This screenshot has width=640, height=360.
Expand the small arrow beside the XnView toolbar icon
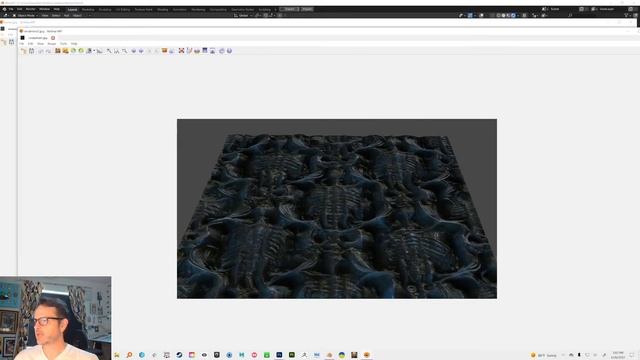click(94, 51)
